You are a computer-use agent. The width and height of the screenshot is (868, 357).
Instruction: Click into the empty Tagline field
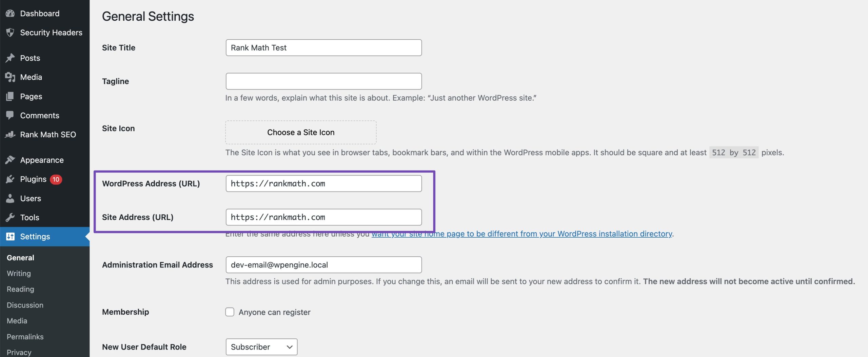tap(323, 81)
